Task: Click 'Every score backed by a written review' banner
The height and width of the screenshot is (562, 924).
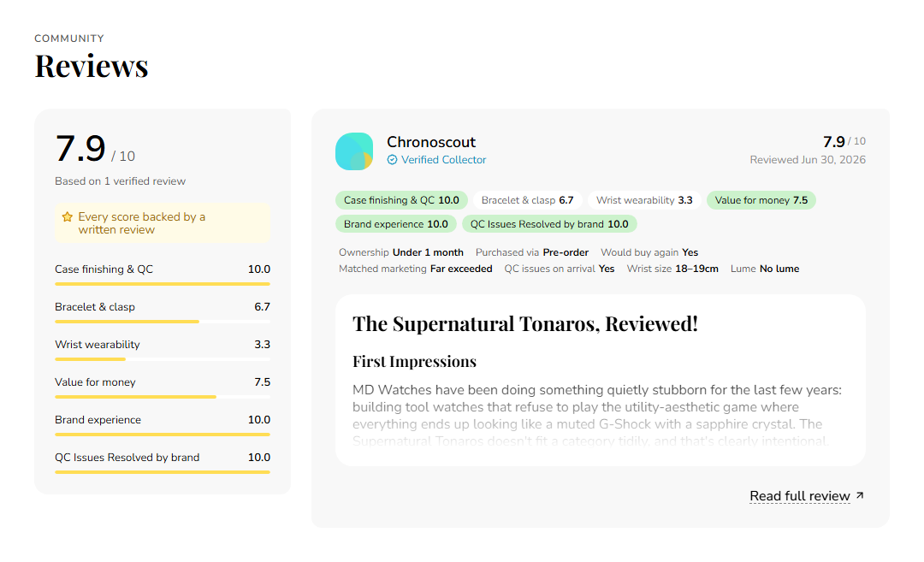Action: pyautogui.click(x=162, y=222)
